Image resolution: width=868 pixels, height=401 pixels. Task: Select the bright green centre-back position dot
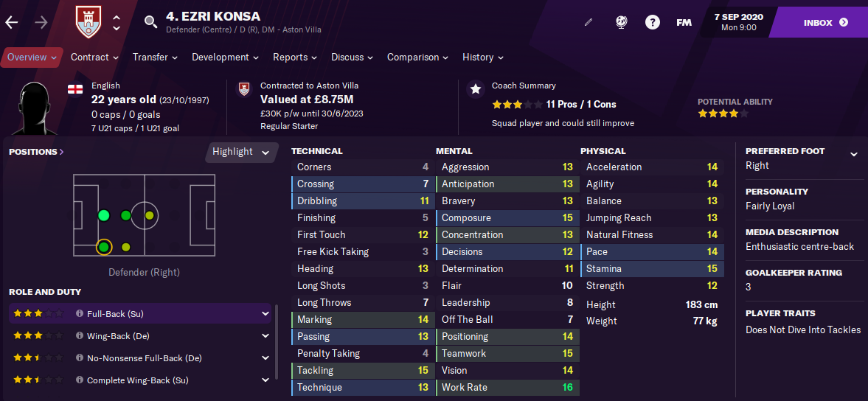(103, 216)
